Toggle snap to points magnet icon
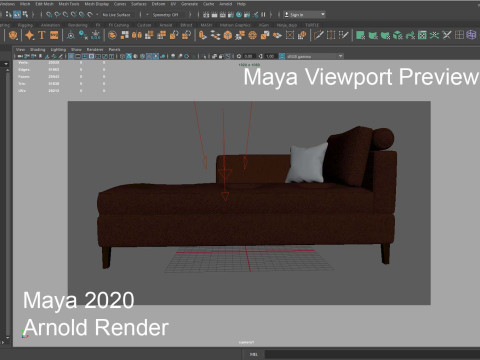 click(65, 15)
